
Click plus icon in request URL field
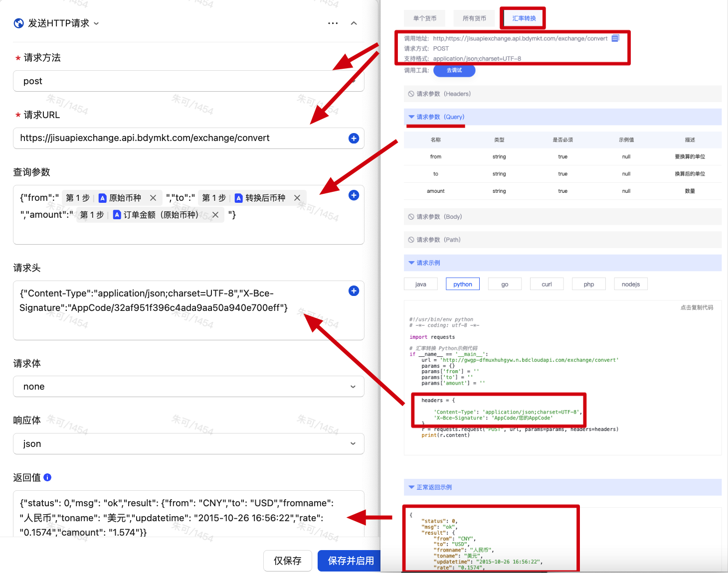tap(354, 139)
